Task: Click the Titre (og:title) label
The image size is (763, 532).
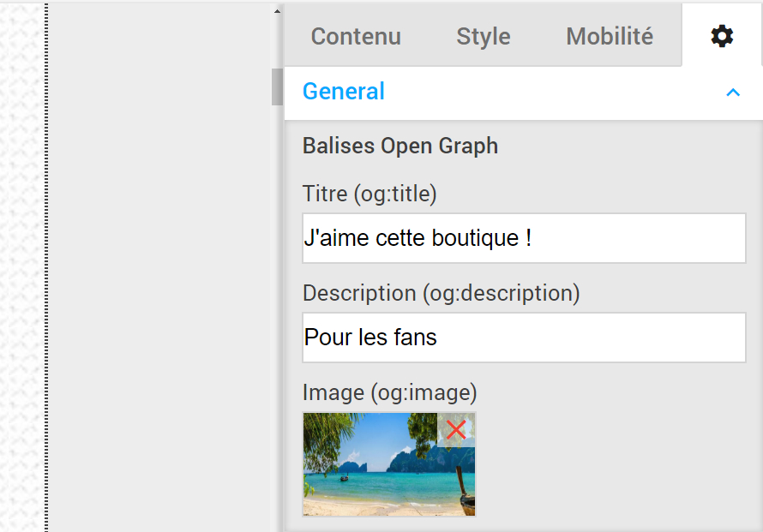Action: (369, 194)
